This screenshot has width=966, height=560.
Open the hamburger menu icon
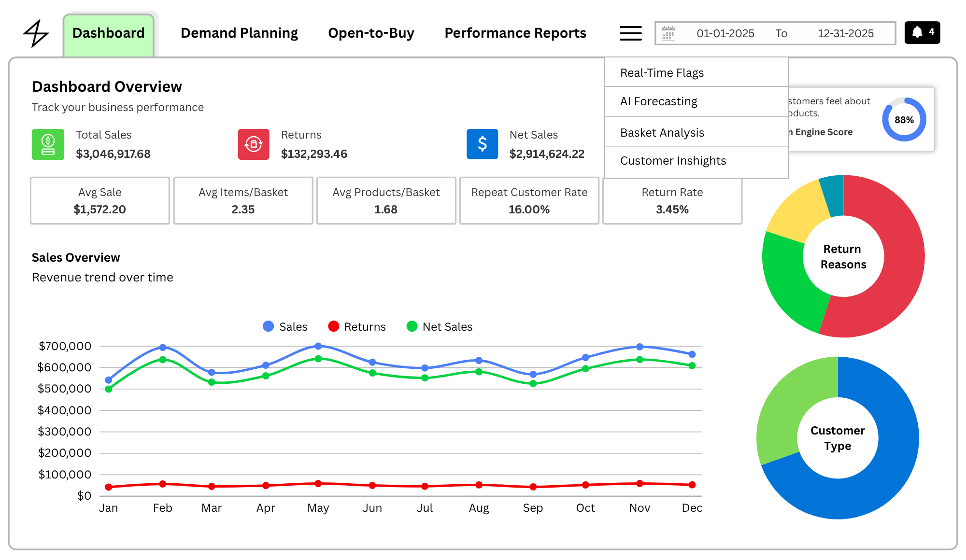(x=631, y=33)
